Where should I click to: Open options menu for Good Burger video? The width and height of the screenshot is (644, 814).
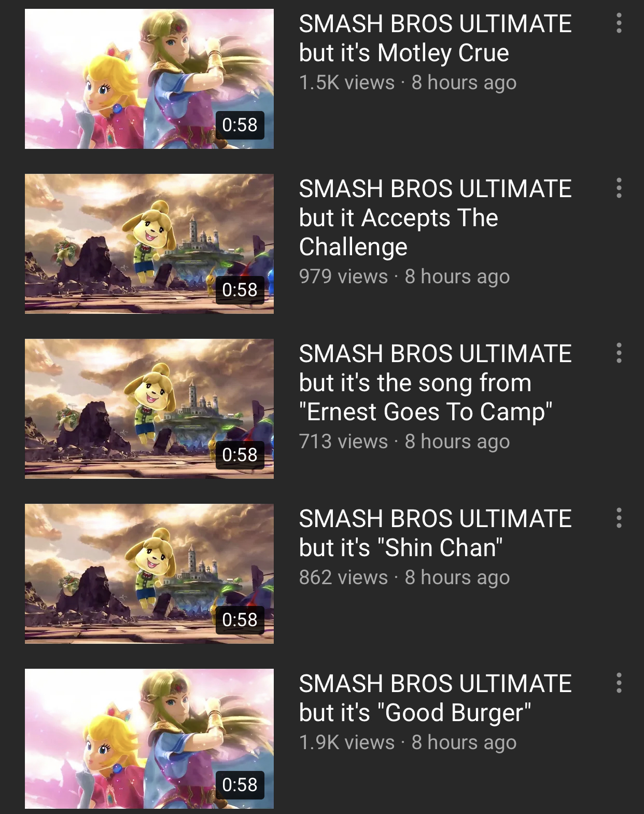point(619,683)
